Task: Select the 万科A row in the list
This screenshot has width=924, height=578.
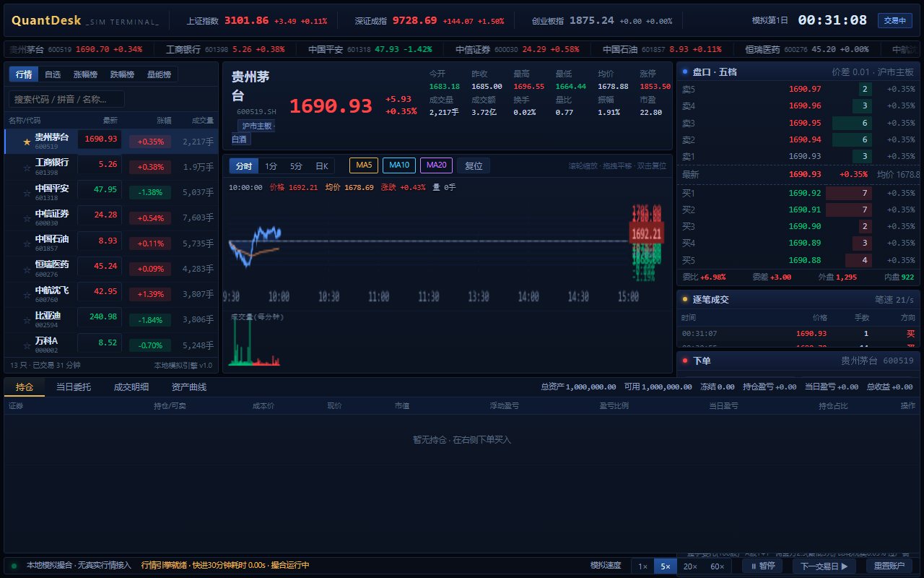Action: [111, 345]
